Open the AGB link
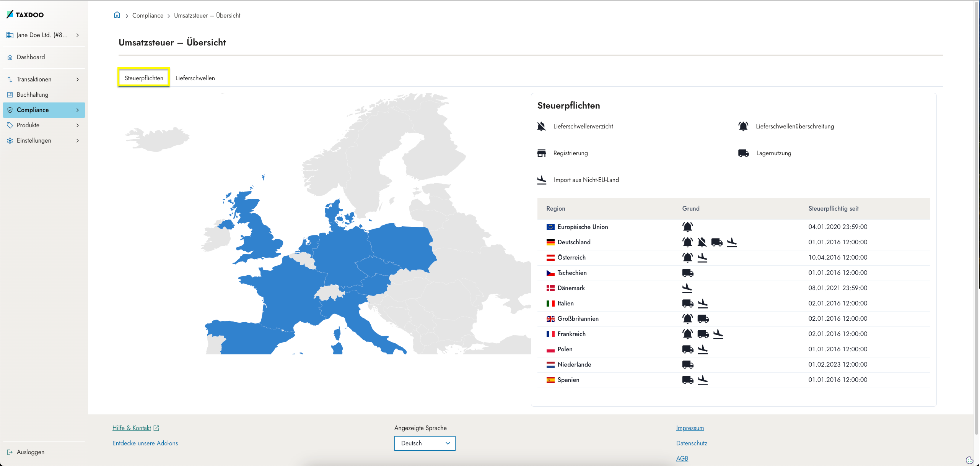Viewport: 980px width, 466px height. (x=682, y=459)
